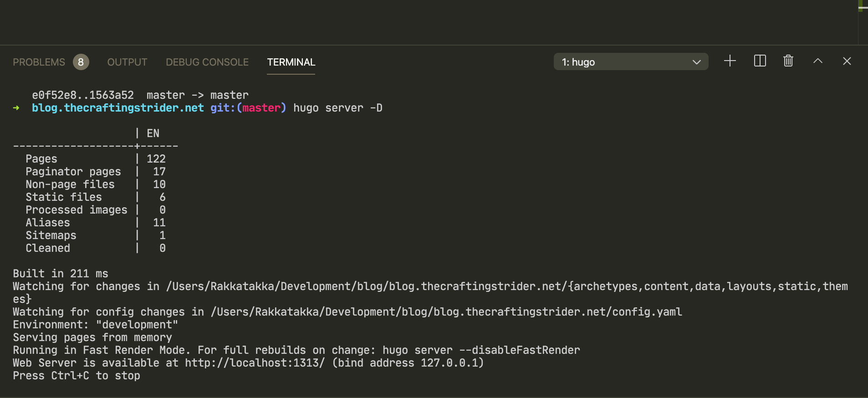This screenshot has height=398, width=868.
Task: Click the 'Non-page files' row label
Action: (70, 184)
